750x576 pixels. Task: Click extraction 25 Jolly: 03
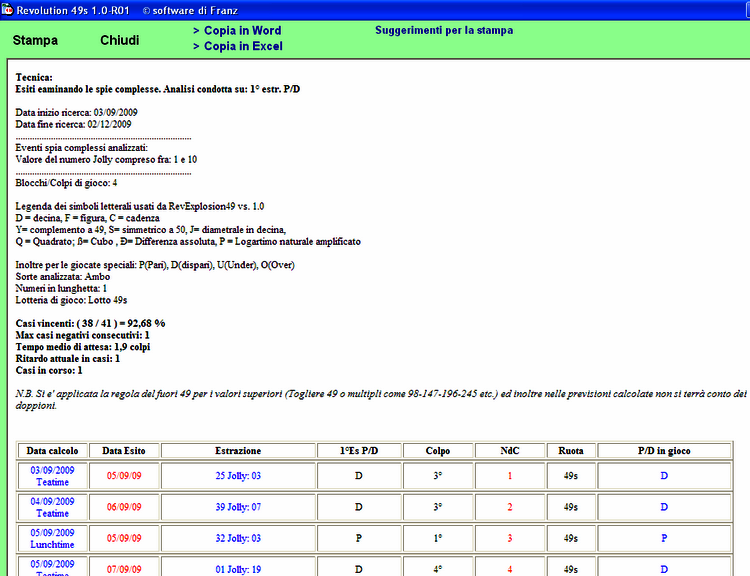click(x=238, y=476)
